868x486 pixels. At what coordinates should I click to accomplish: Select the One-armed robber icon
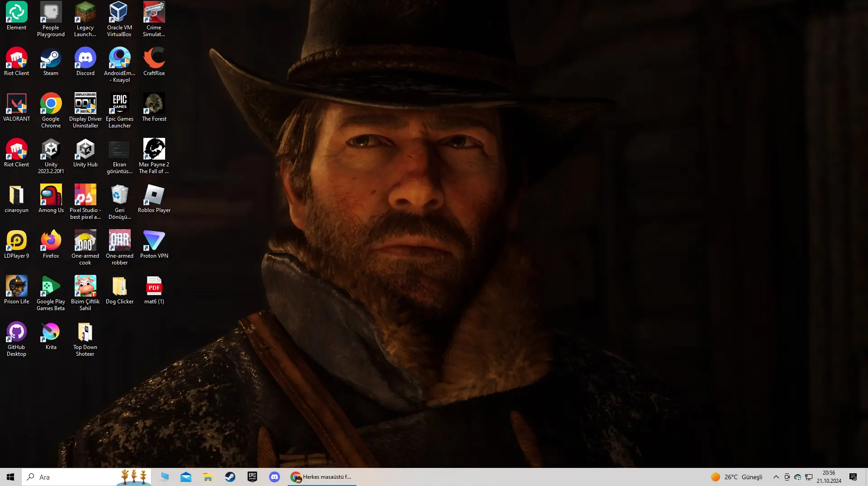[119, 248]
